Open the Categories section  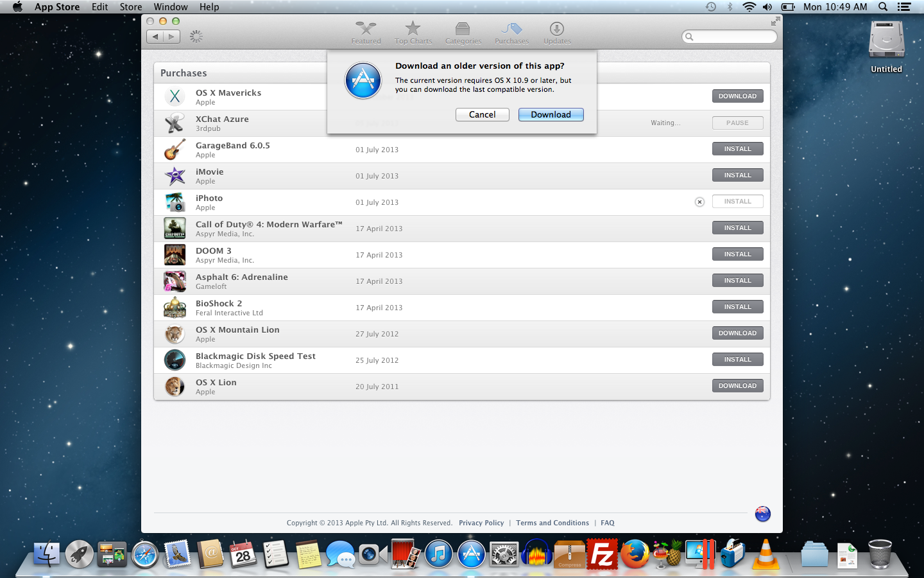point(463,33)
